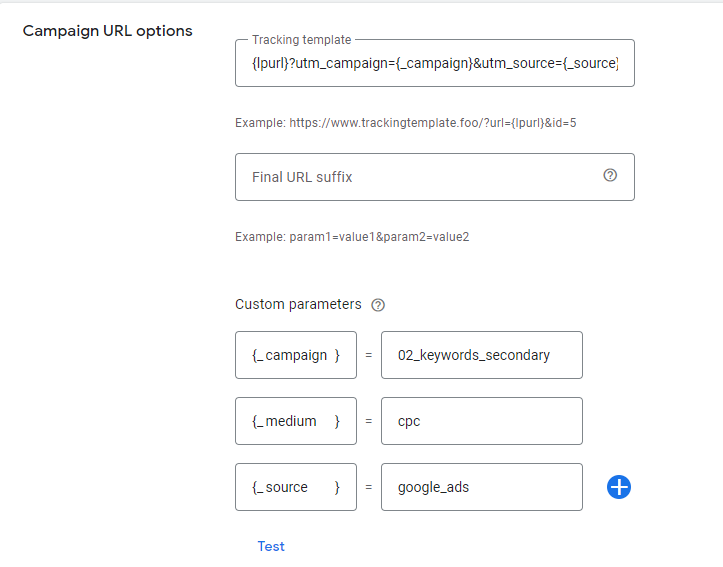Edit the 02_keywords_secondary value field
Viewport: 723px width, 567px height.
tap(481, 355)
